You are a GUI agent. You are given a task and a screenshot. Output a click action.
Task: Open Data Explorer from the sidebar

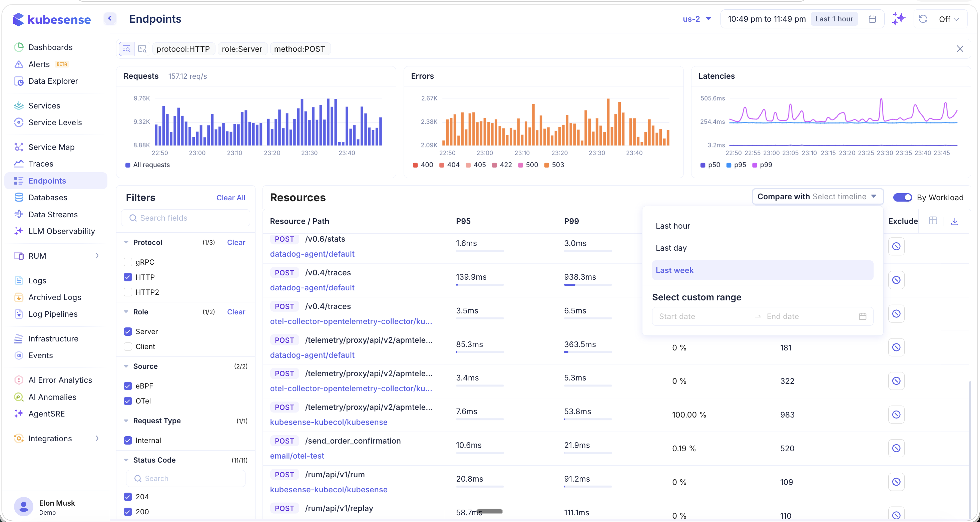(53, 81)
